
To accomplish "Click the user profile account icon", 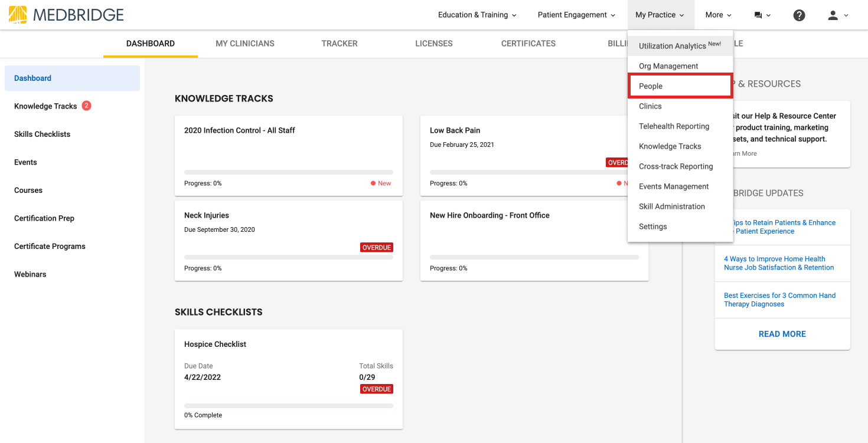I will pos(833,15).
